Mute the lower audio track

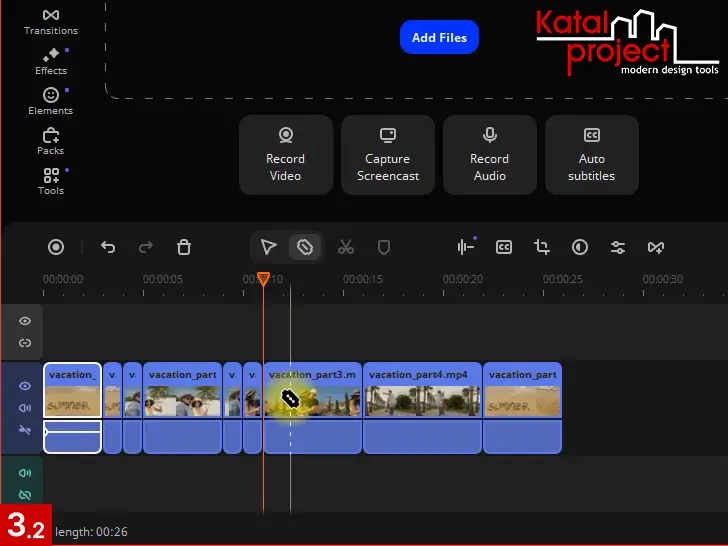pyautogui.click(x=25, y=473)
